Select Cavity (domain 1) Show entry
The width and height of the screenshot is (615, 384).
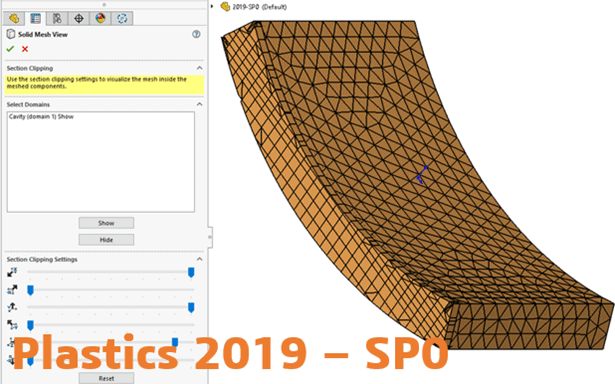(x=41, y=116)
